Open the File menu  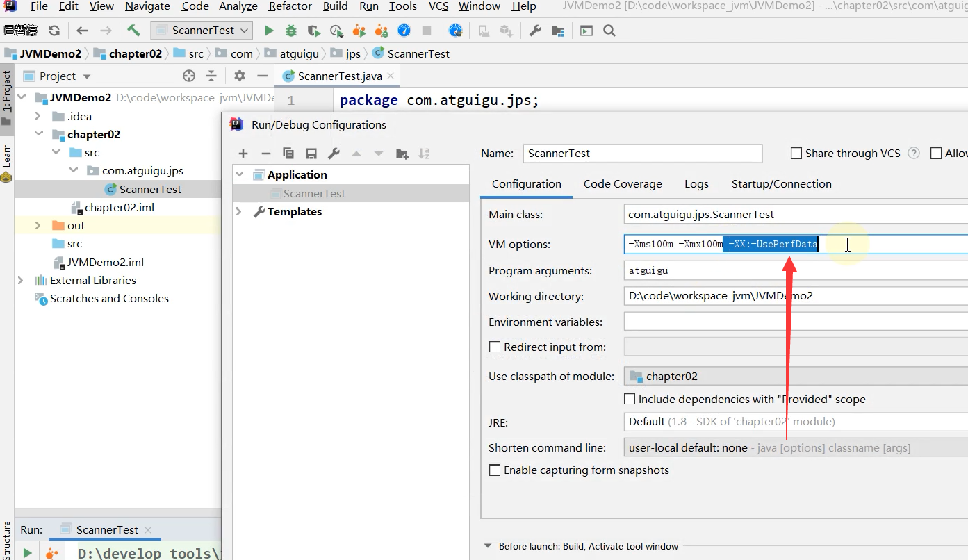39,6
